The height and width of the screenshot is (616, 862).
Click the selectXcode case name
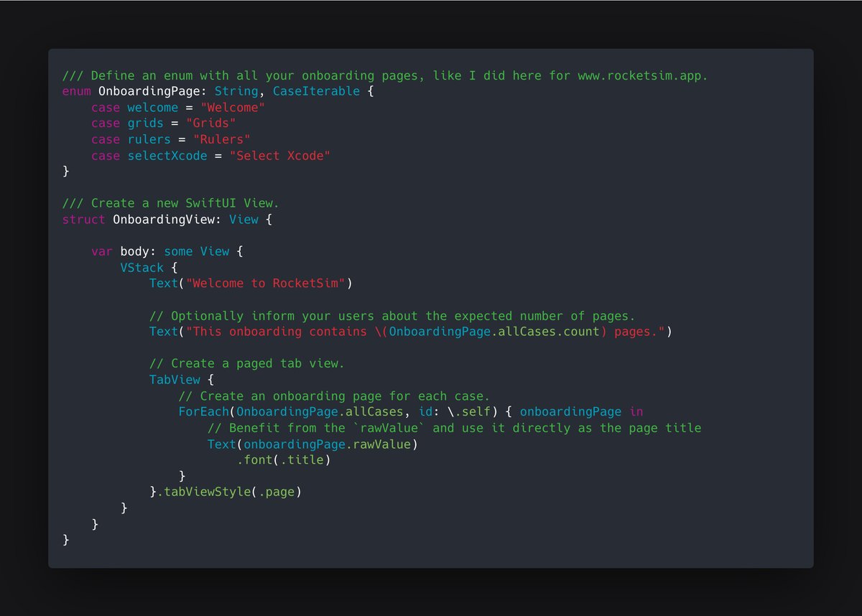(x=167, y=156)
